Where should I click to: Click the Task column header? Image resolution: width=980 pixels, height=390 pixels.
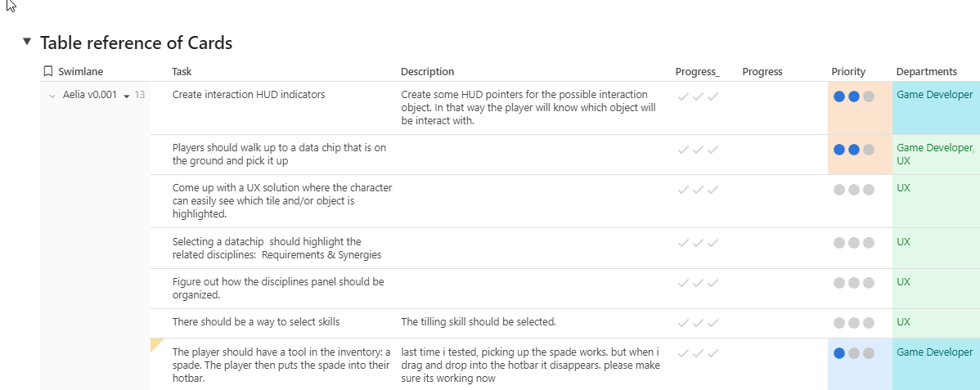[182, 72]
